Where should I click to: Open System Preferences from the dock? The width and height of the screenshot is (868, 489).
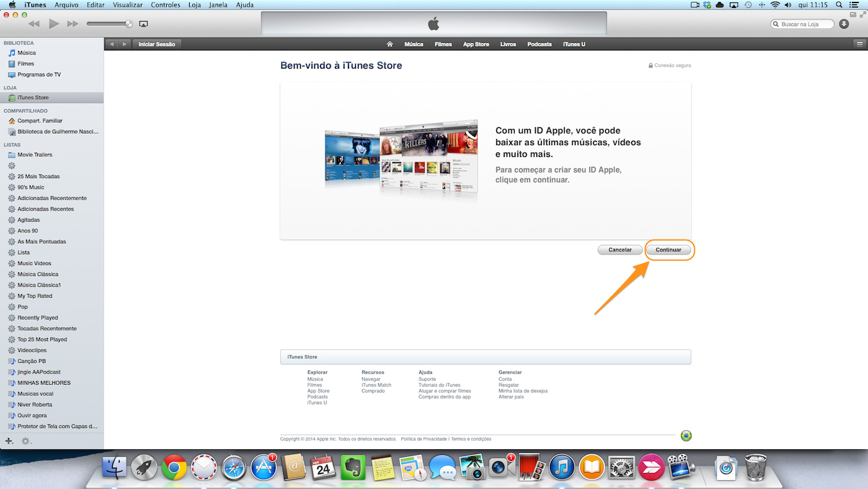pyautogui.click(x=622, y=468)
